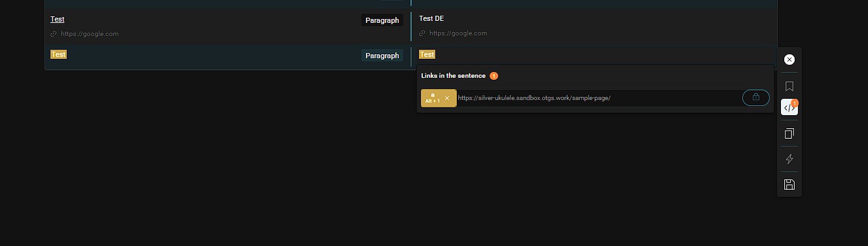868x246 pixels.
Task: Click the orange count badge beside Links heading
Action: pyautogui.click(x=494, y=76)
